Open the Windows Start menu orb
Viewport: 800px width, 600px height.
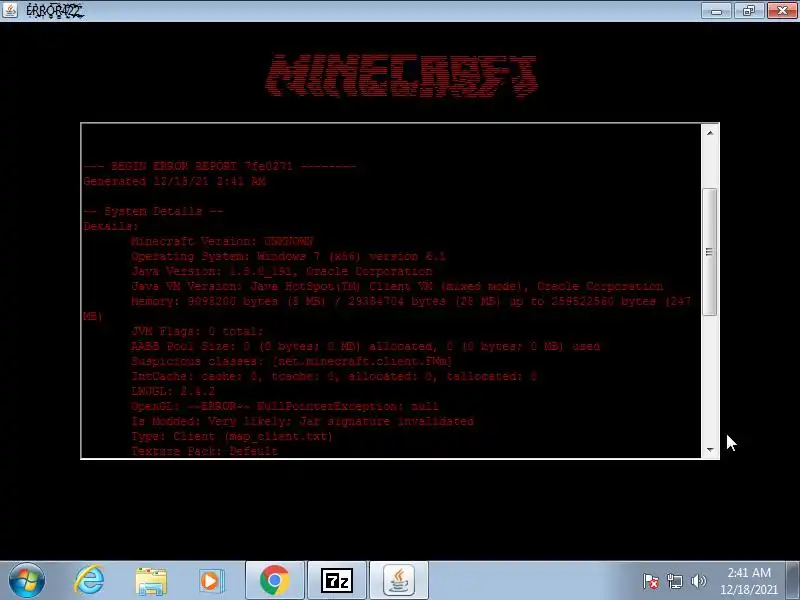(x=27, y=581)
